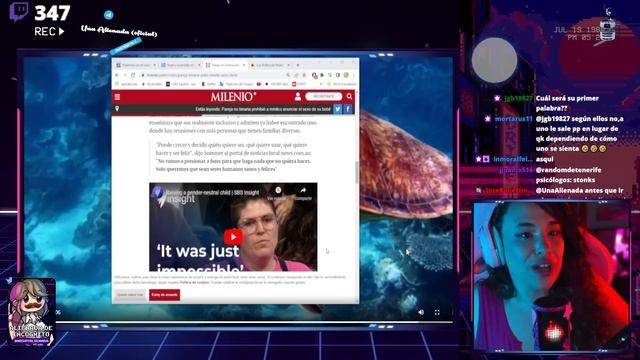Click the YouTube 'Ver más tarde' clock icon
Image resolution: width=640 pixels, height=360 pixels.
click(x=278, y=190)
